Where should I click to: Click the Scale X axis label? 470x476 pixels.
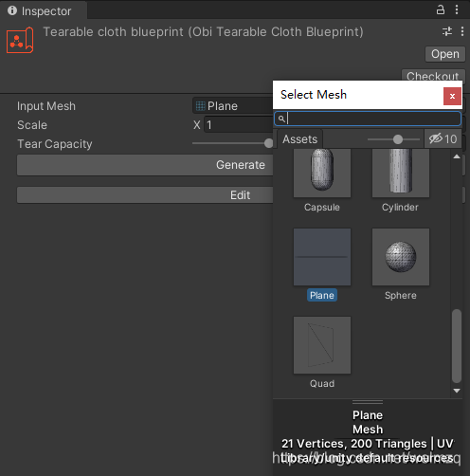[x=197, y=125]
